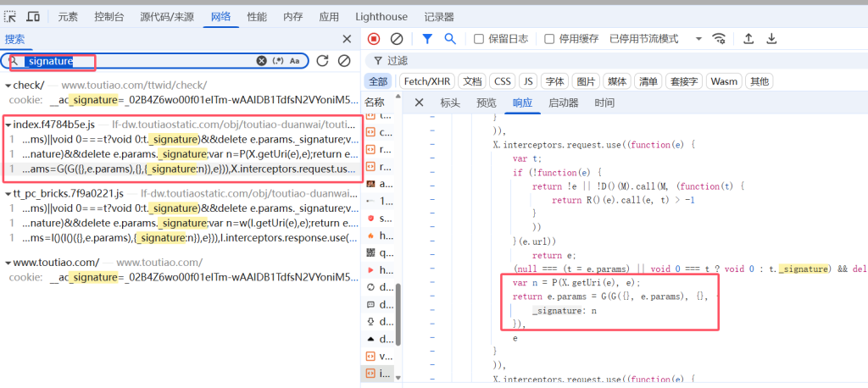This screenshot has height=388, width=868.
Task: Refresh the search results
Action: tap(322, 61)
